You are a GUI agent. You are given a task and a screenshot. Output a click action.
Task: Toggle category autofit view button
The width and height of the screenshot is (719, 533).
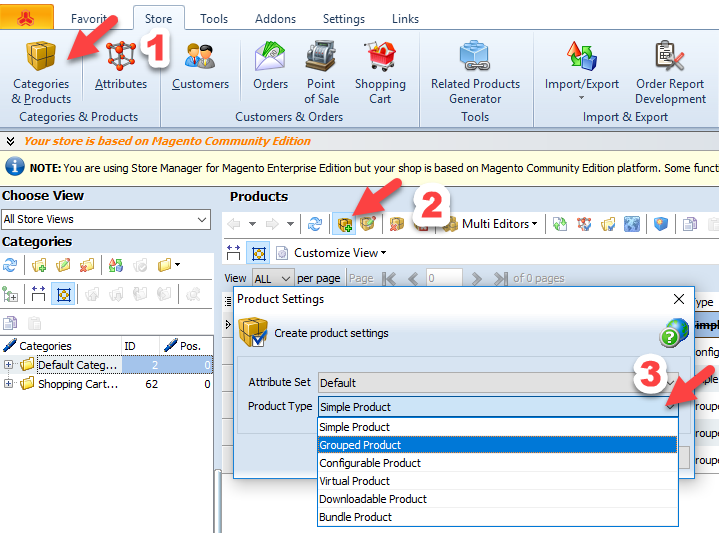[63, 294]
